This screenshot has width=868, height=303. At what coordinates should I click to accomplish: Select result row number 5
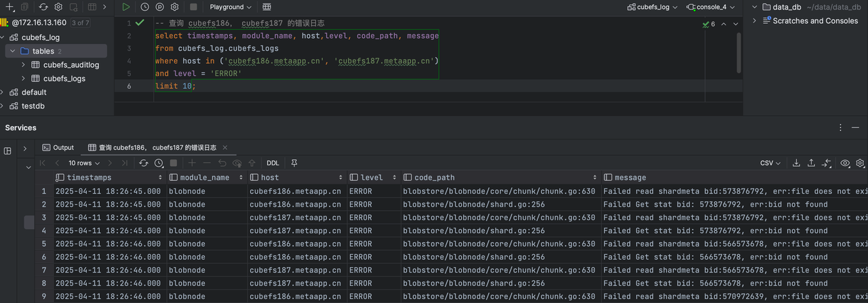(x=45, y=244)
